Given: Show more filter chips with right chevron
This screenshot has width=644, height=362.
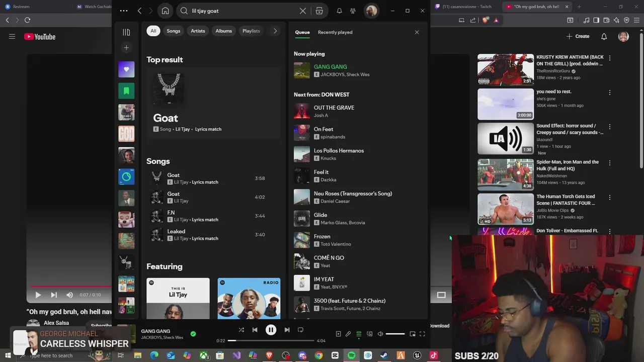Looking at the screenshot, I should point(275,31).
